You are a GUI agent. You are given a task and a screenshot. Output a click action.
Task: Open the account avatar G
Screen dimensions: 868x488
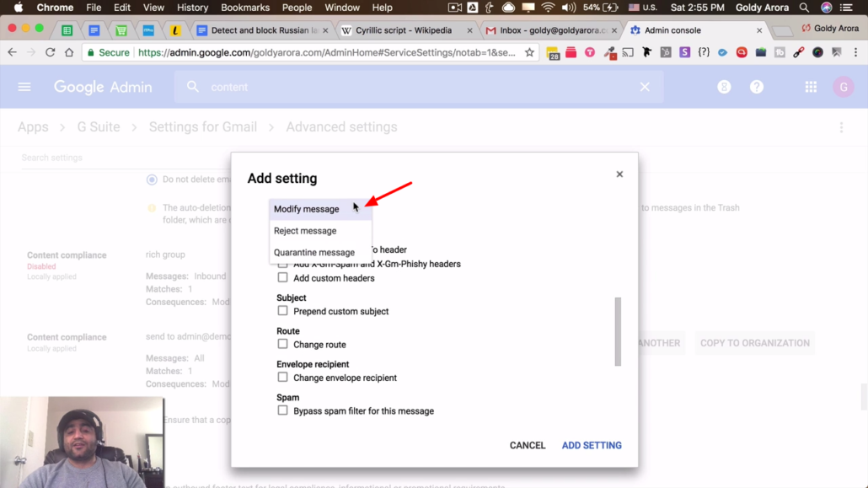coord(844,87)
